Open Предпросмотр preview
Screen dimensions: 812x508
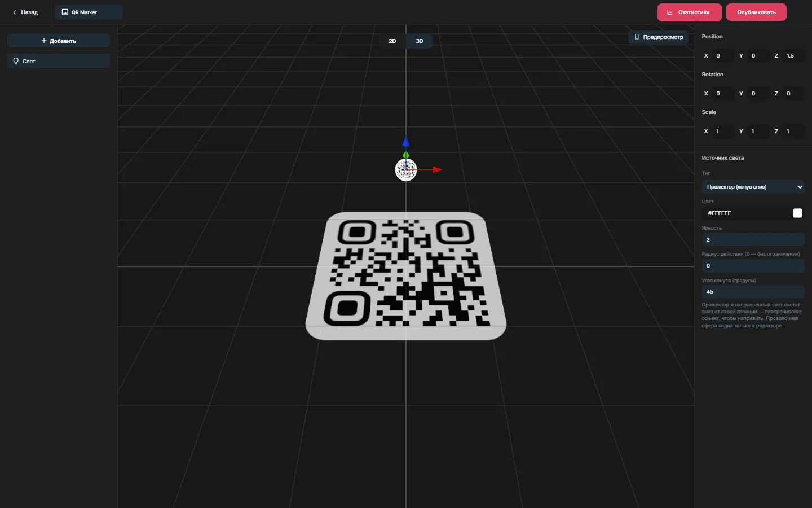(659, 37)
